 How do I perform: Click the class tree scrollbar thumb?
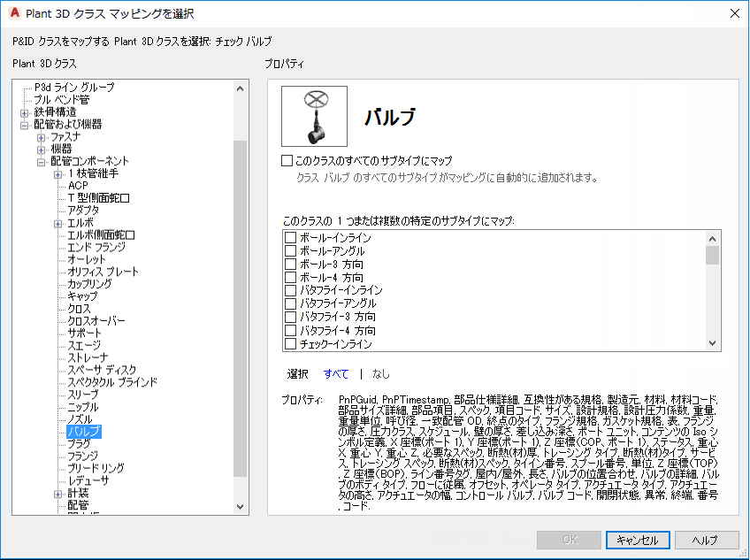(x=240, y=309)
